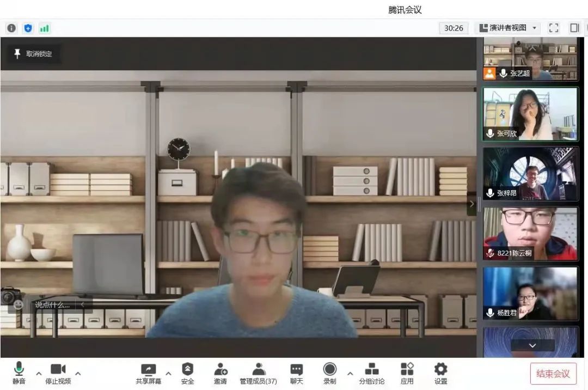Mute the microphone with 静音
This screenshot has height=390, width=588.
click(x=19, y=374)
